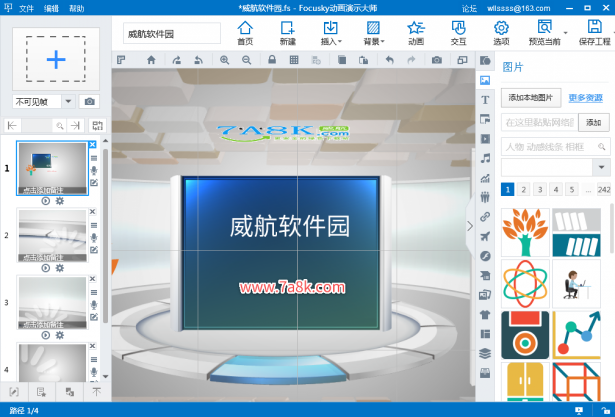Open frame 1 settings gear

point(60,201)
